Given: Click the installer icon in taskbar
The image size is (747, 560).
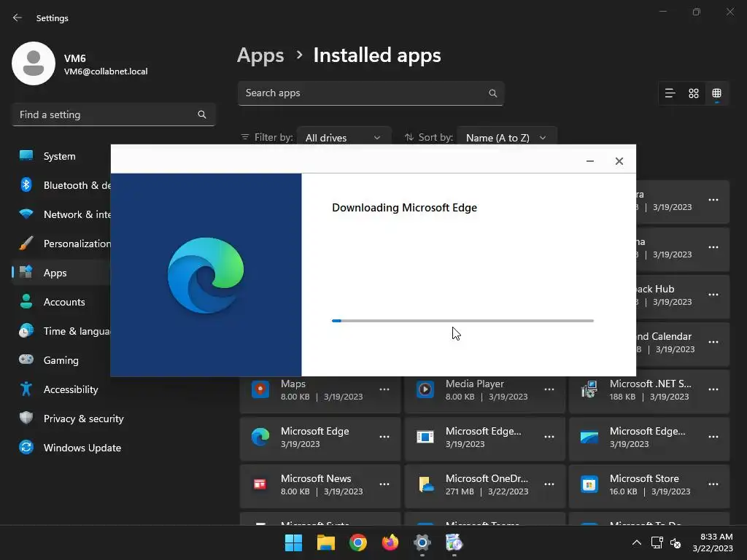Looking at the screenshot, I should (454, 542).
